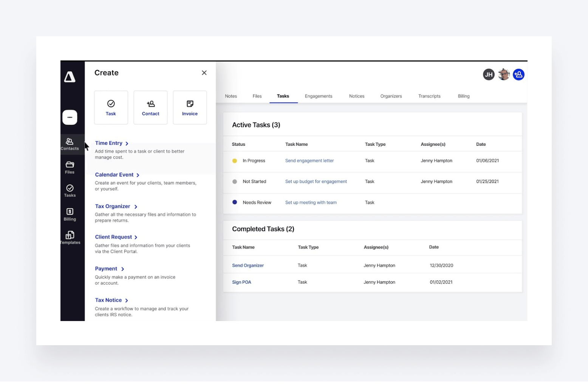Click the 01/25/2021 date cell
588x386 pixels.
pos(487,182)
